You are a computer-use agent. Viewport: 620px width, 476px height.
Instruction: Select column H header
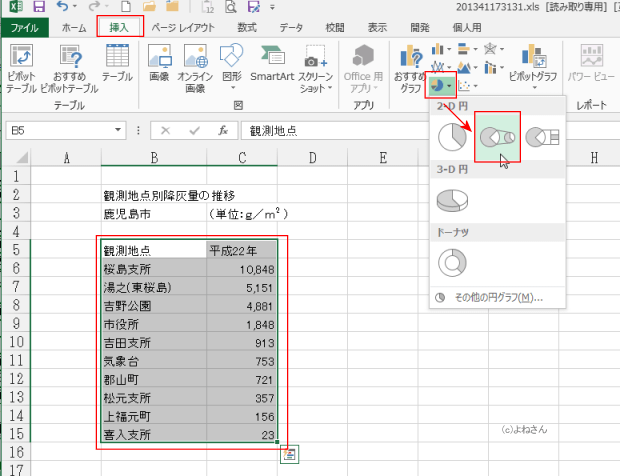594,158
